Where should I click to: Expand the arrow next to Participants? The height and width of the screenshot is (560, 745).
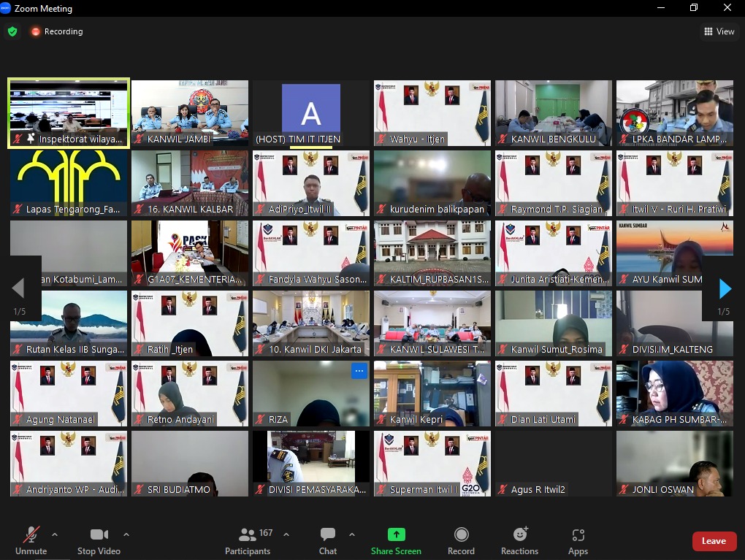tap(286, 534)
